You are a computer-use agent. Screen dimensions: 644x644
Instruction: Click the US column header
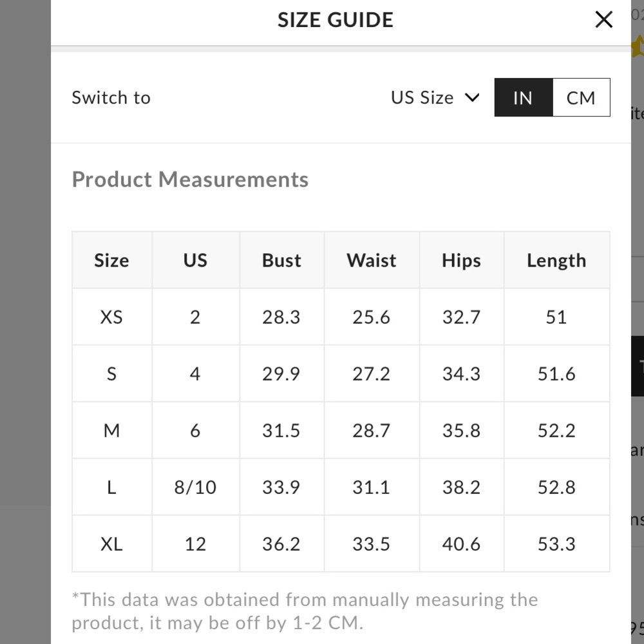196,260
